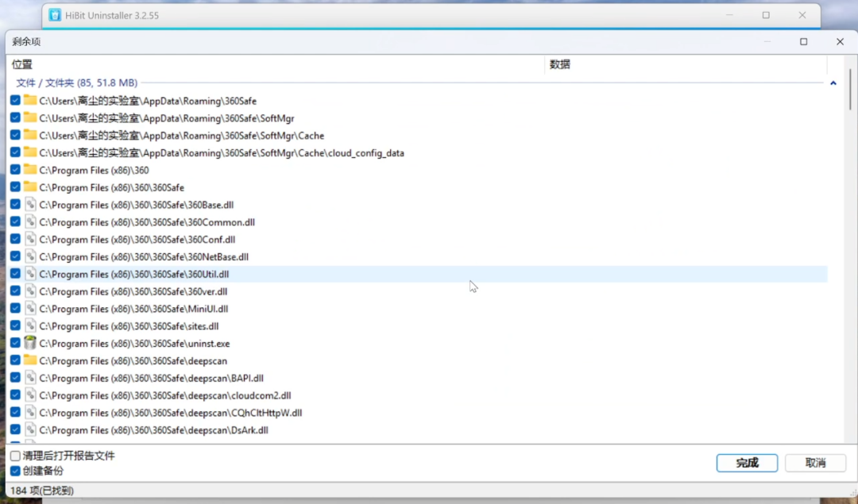The image size is (858, 504).
Task: Enable 清理后打开报告文件 checkbox
Action: pos(15,456)
